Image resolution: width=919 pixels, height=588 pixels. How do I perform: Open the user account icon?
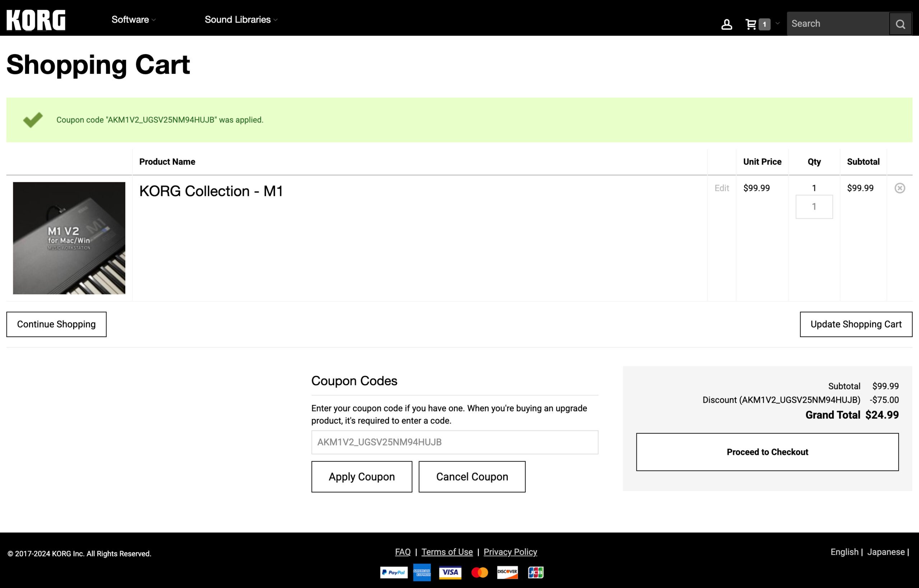(727, 24)
